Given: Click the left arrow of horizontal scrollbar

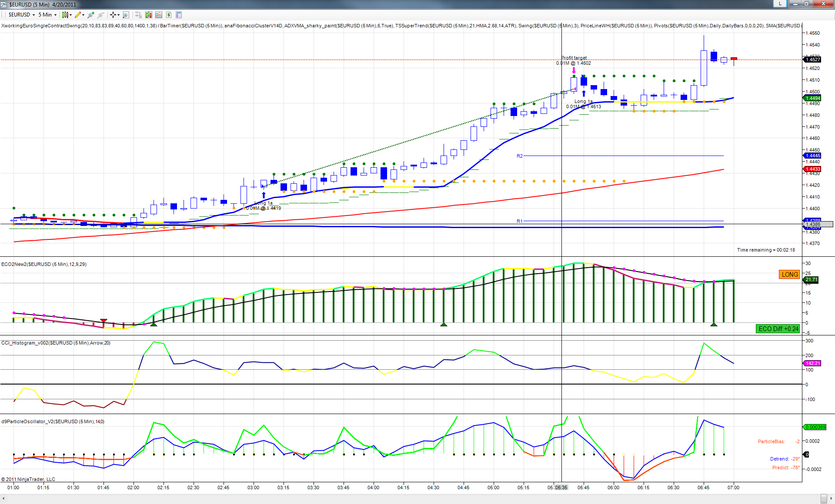Looking at the screenshot, I should (x=4, y=499).
